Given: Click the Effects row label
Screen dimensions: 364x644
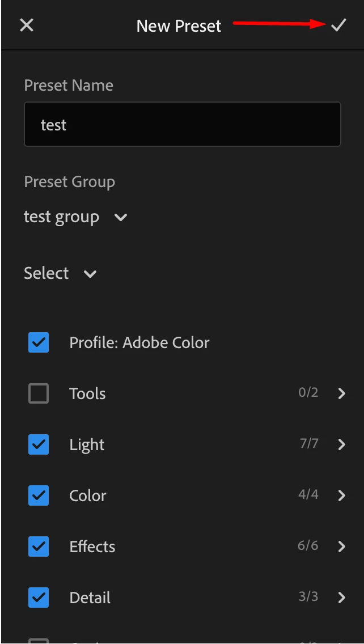Looking at the screenshot, I should click(92, 547).
